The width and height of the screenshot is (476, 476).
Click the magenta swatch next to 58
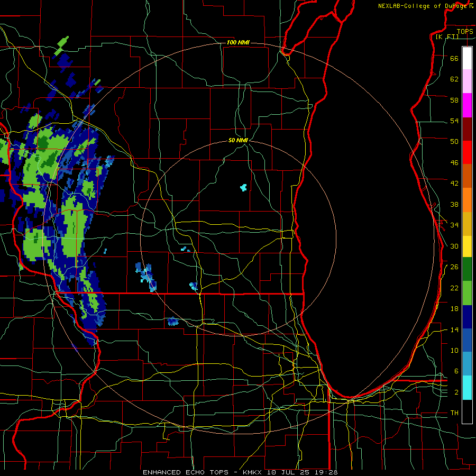tap(467, 105)
